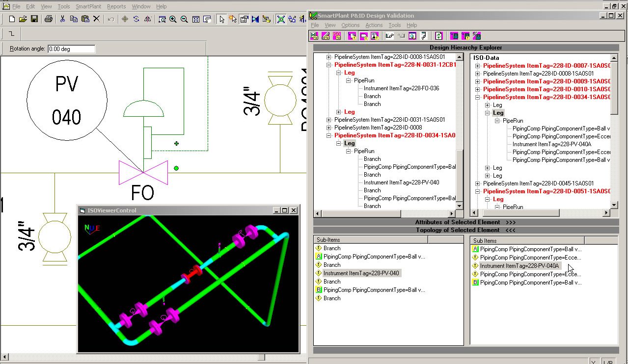The height and width of the screenshot is (364, 628).
Task: Select Instrument 228-PV-040A in right Sub Items list
Action: tap(519, 266)
